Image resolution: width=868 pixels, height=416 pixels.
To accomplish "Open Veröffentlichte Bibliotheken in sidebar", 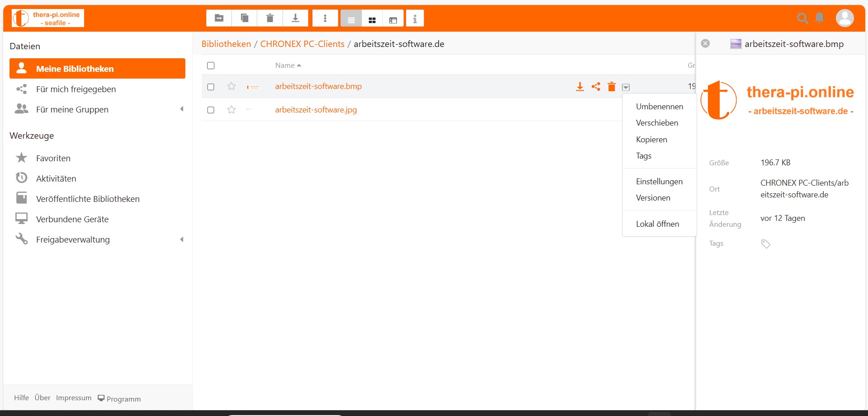I will tap(97, 199).
